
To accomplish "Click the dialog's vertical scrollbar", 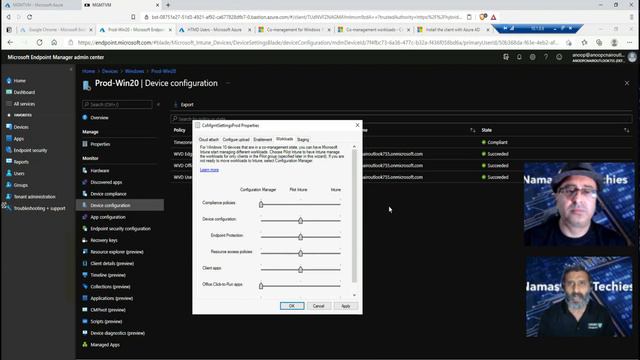I will (x=354, y=216).
